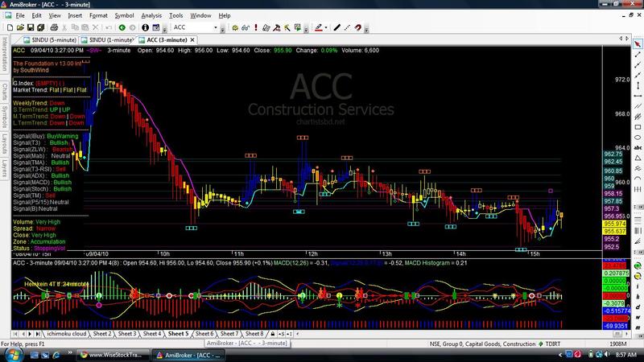Select the thick line style icon
The width and height of the screenshot is (644, 362).
tap(336, 27)
